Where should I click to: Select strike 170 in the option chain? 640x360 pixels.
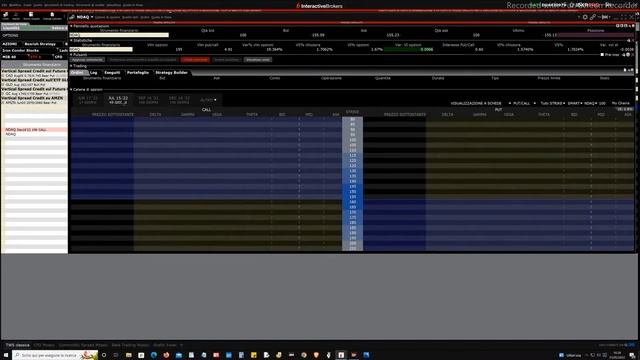pyautogui.click(x=353, y=212)
